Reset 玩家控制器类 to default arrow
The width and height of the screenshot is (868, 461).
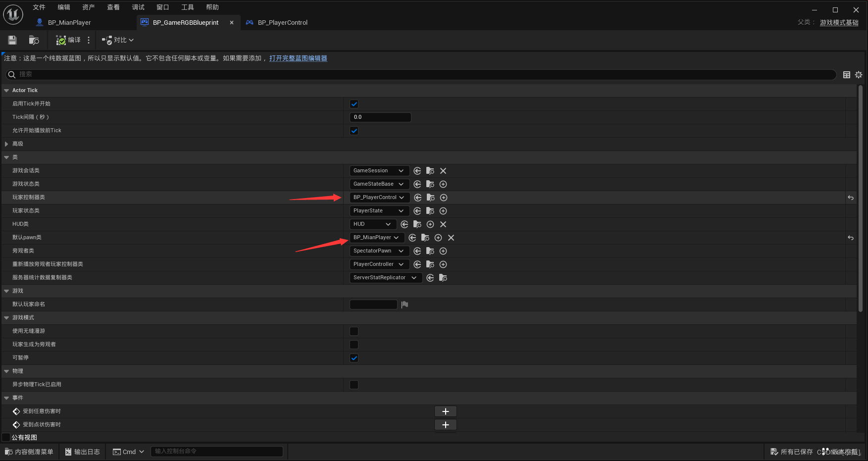pyautogui.click(x=851, y=198)
